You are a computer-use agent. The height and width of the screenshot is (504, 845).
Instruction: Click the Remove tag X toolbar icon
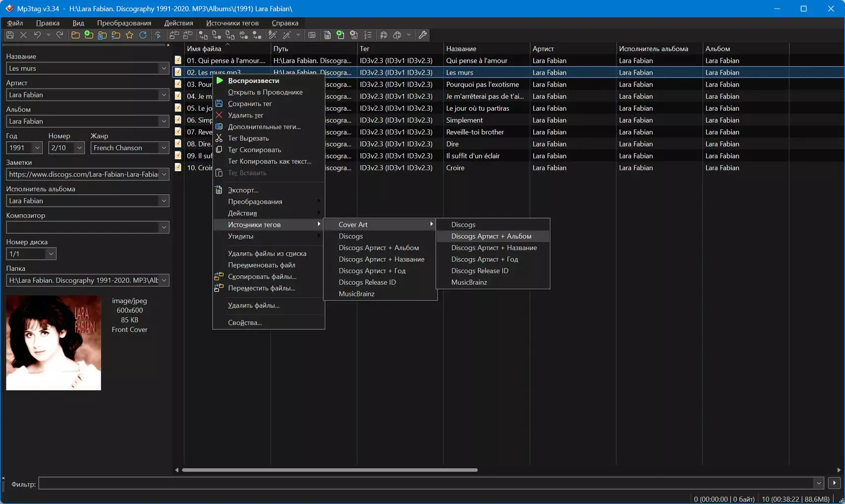[x=23, y=35]
